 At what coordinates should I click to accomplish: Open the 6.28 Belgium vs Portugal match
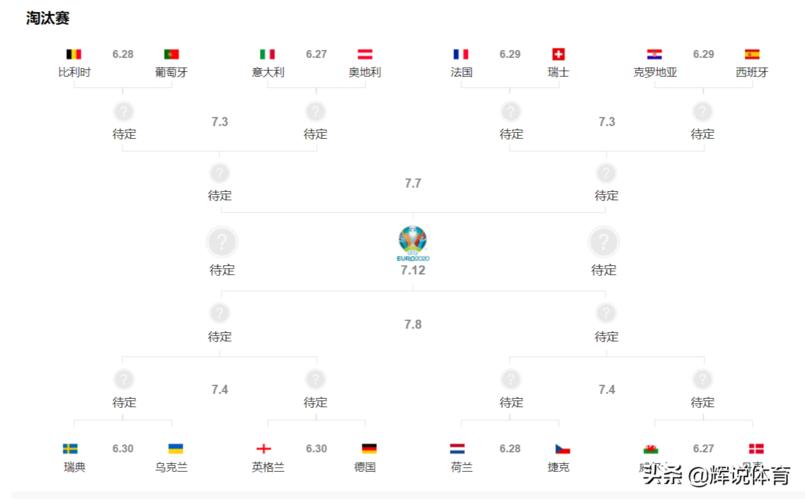click(x=123, y=54)
